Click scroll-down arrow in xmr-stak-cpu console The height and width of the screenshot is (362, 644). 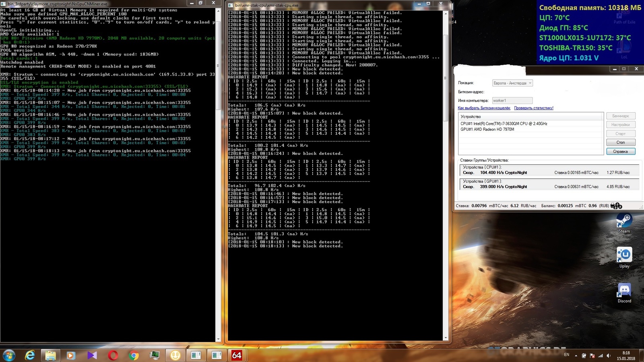(x=446, y=338)
